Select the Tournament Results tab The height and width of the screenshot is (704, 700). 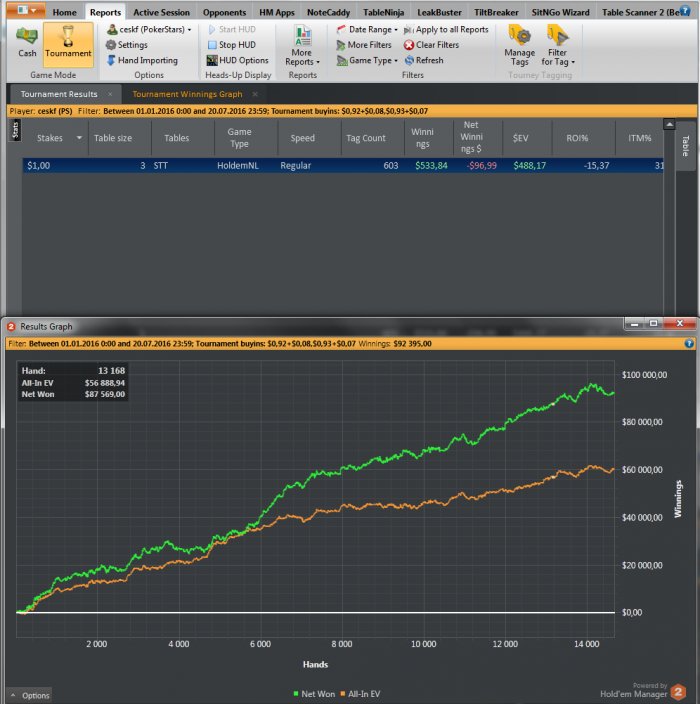coord(60,94)
